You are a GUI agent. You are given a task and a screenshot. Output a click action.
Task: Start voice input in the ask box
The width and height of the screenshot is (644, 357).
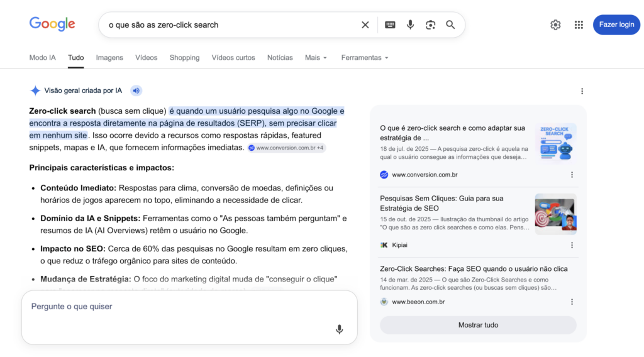tap(339, 329)
